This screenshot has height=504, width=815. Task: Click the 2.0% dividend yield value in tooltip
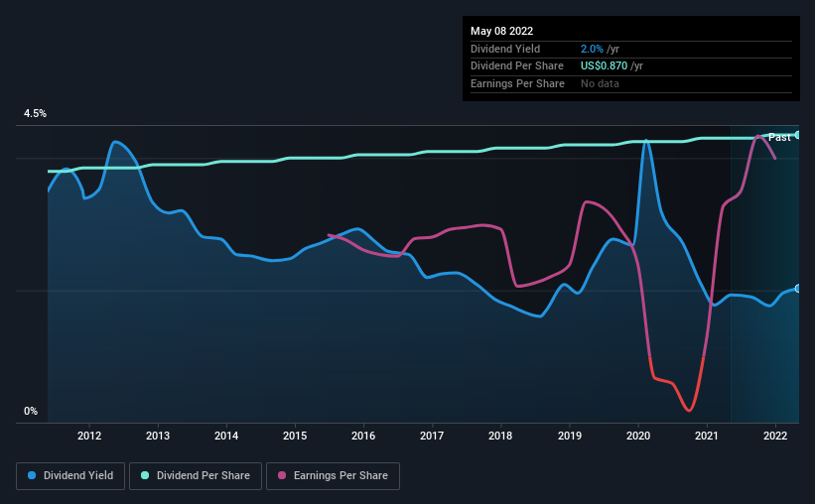[592, 49]
